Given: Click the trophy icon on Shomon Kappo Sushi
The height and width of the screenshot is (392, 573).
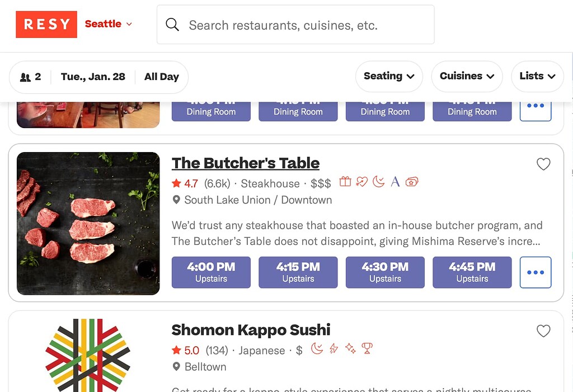Looking at the screenshot, I should coord(367,349).
